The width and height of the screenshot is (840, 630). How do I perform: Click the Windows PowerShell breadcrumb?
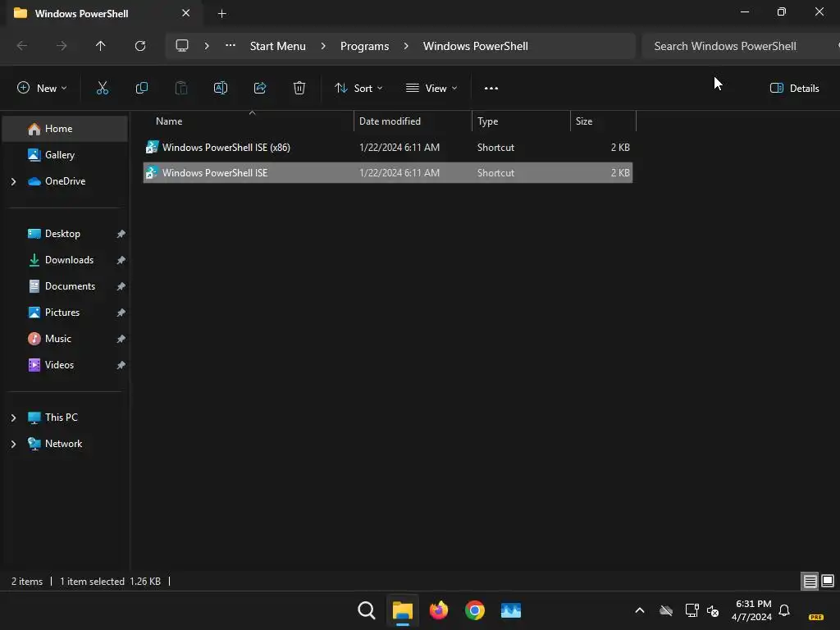coord(475,46)
